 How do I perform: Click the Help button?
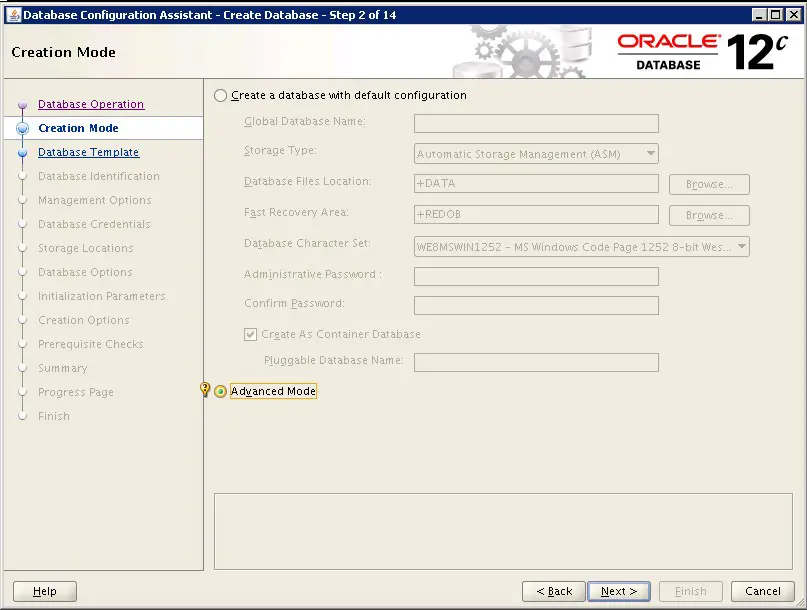pyautogui.click(x=45, y=591)
